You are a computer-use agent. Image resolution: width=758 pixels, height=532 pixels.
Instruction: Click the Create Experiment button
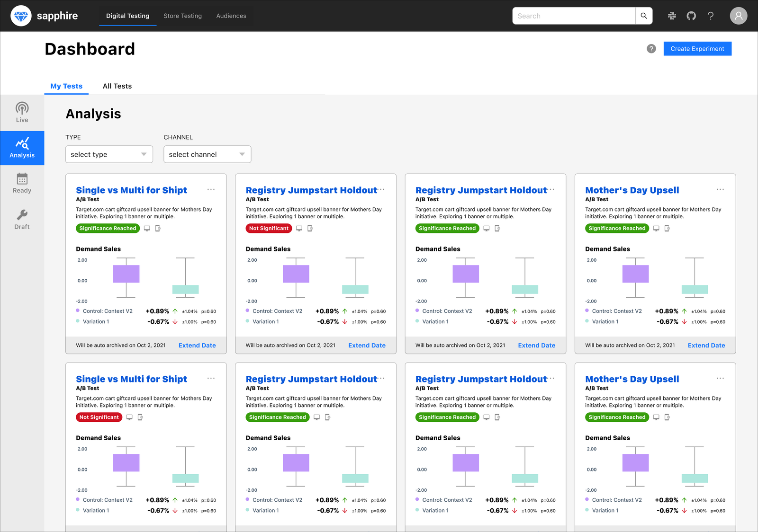tap(697, 49)
